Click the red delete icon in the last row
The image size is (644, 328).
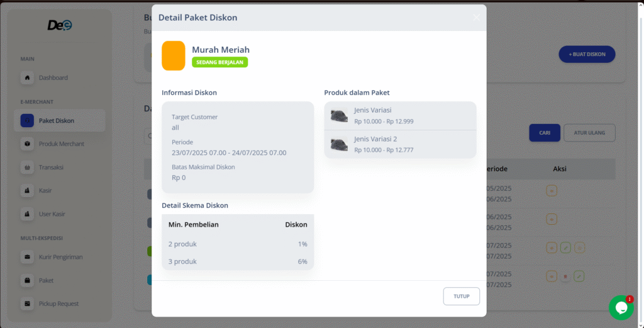tap(565, 276)
